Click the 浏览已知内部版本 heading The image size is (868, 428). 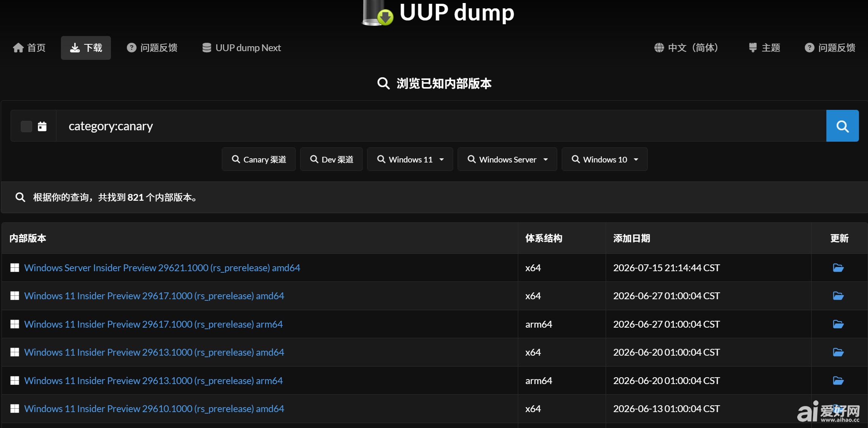(x=434, y=83)
